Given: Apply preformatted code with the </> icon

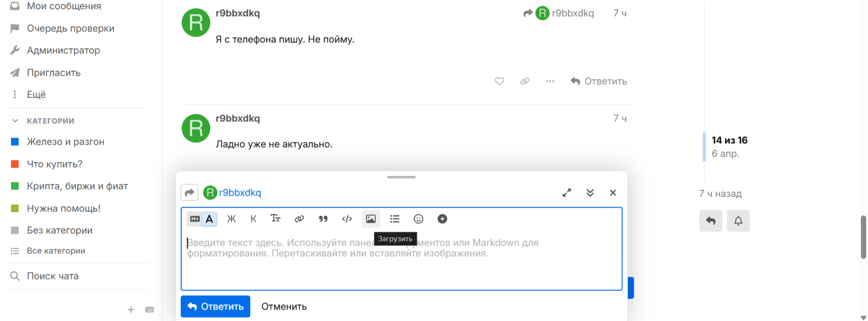Looking at the screenshot, I should [x=347, y=219].
